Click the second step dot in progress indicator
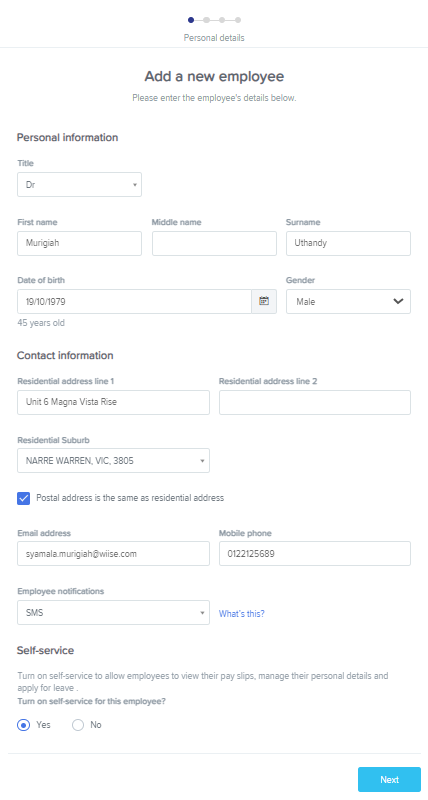This screenshot has height=800, width=428. [x=206, y=20]
